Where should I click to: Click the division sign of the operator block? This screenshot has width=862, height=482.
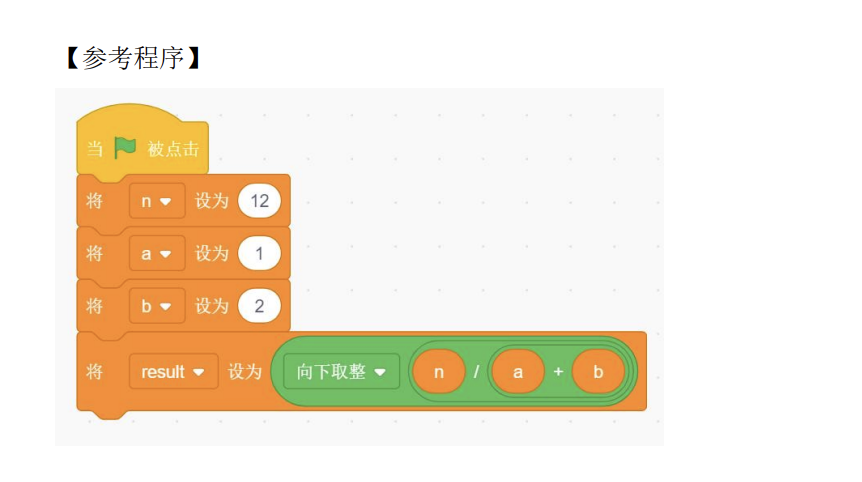[x=477, y=372]
